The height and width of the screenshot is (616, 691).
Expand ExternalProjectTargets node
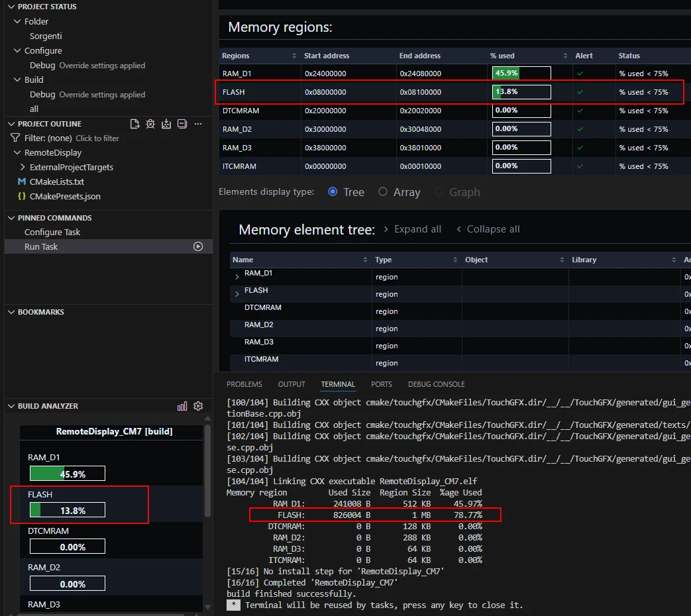pos(23,167)
